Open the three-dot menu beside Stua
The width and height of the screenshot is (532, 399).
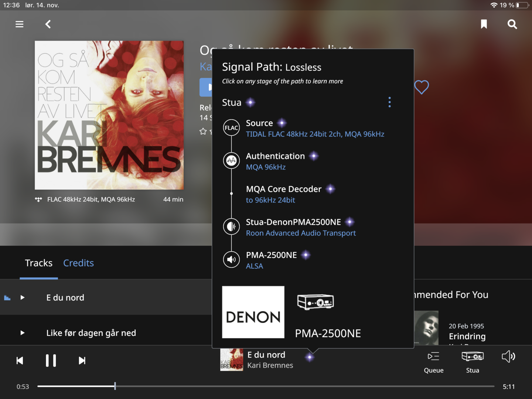click(x=389, y=102)
